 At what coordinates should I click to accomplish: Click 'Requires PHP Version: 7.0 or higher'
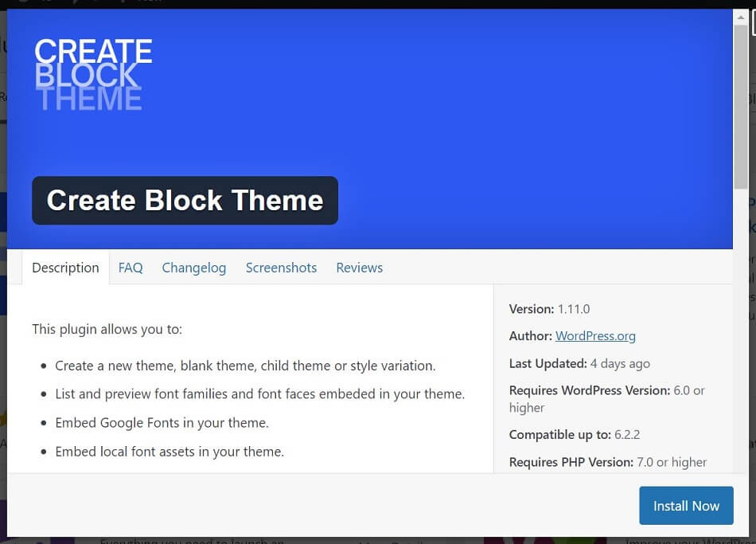click(608, 463)
